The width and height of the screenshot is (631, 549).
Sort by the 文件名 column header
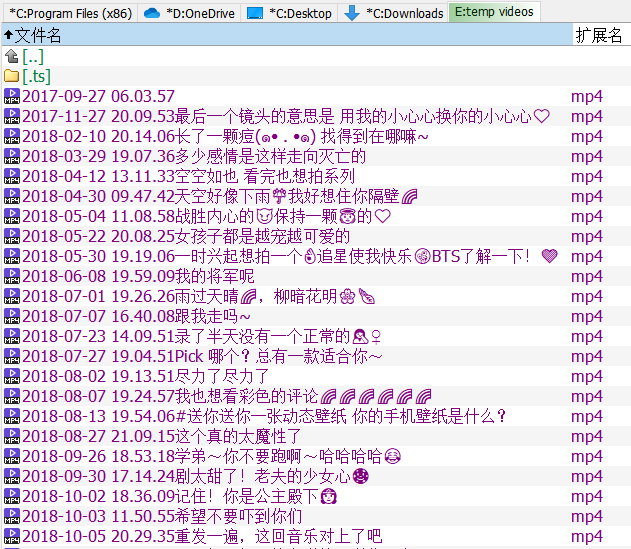(287, 35)
